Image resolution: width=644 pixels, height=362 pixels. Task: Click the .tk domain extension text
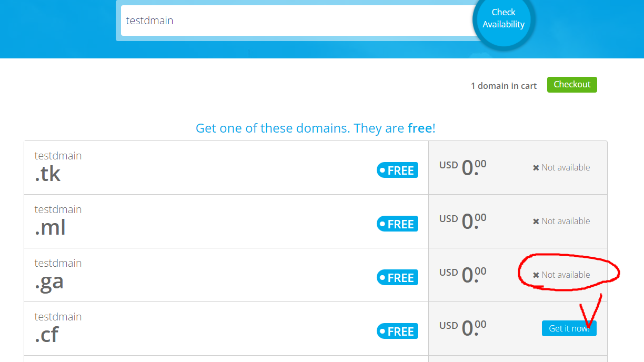tap(48, 174)
